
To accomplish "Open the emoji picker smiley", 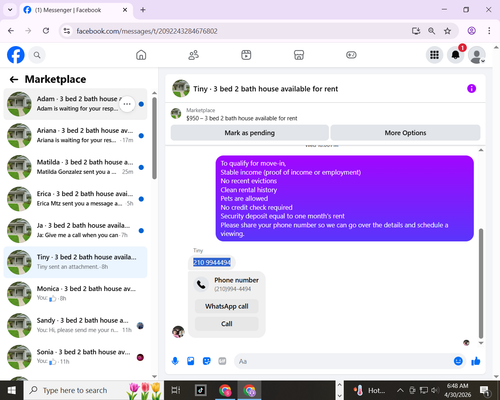I will tap(458, 361).
